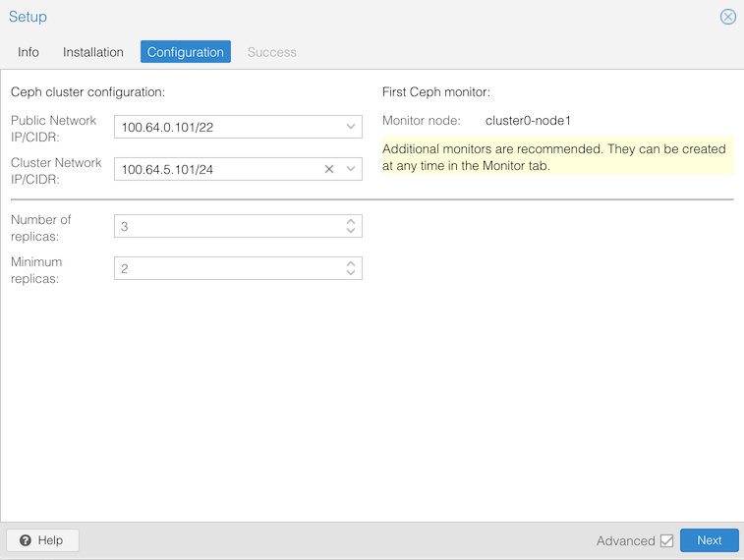Decrease Minimum replicas with down arrow
The height and width of the screenshot is (560, 744).
351,273
